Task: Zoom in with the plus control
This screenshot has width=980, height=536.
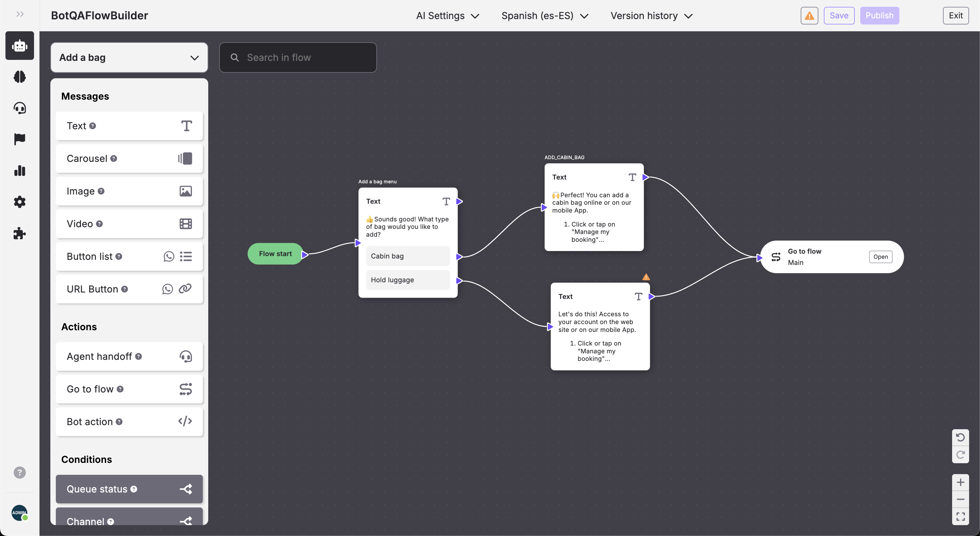Action: tap(960, 482)
